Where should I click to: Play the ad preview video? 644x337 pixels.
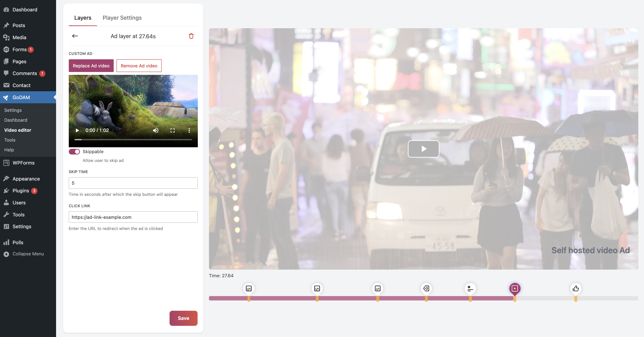click(77, 130)
